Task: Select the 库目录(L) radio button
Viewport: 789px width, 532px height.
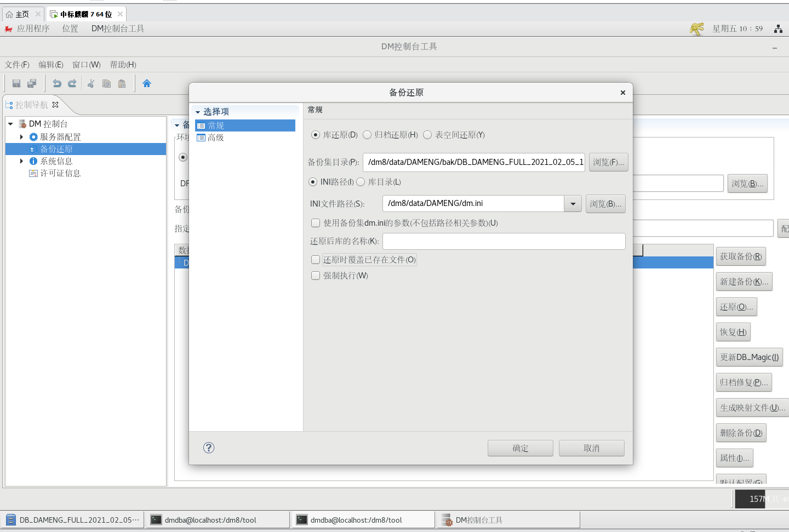Action: tap(361, 182)
